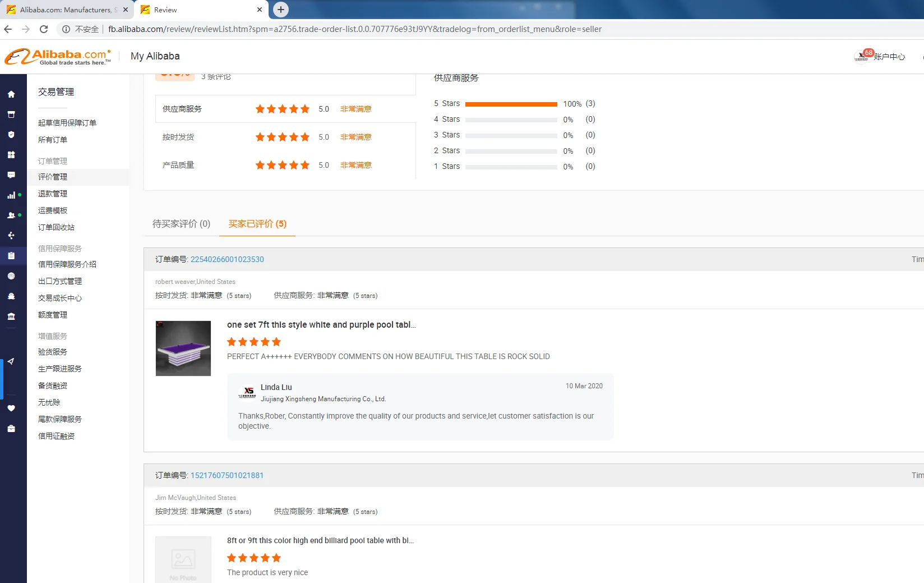Open the globe icon in the sidebar

pos(11,276)
